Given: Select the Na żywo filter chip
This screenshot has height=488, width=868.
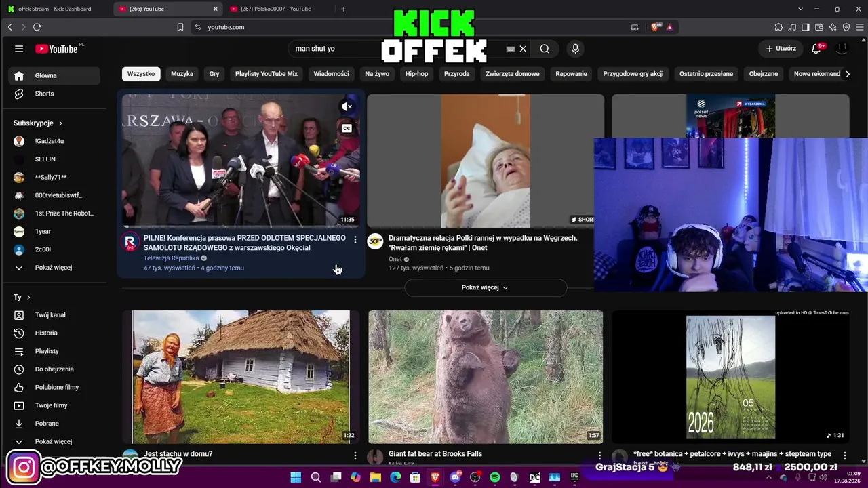Looking at the screenshot, I should pos(377,74).
